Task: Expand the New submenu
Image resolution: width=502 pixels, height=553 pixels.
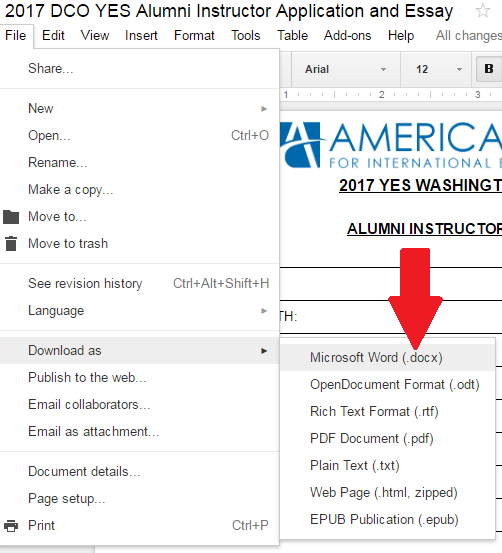Action: pyautogui.click(x=140, y=109)
